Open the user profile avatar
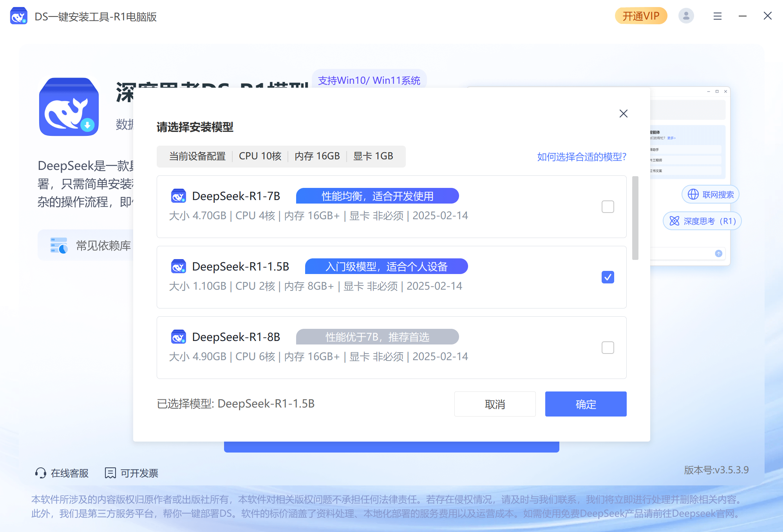 coord(686,16)
